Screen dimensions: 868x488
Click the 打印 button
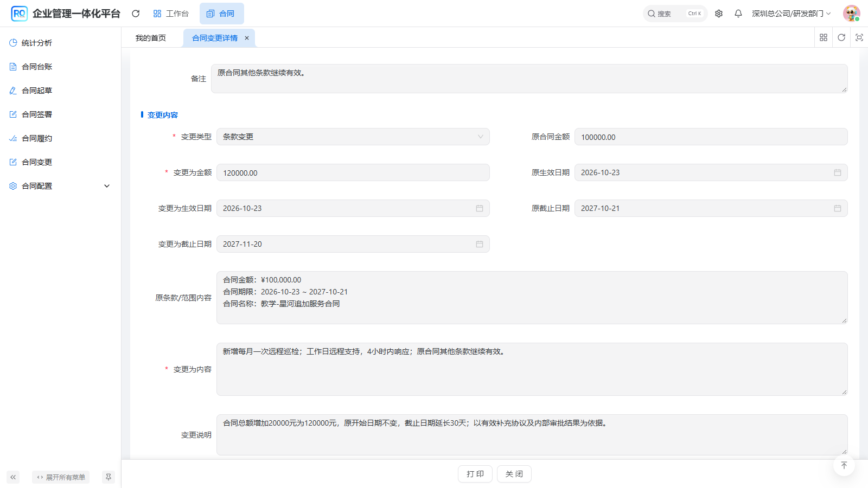point(475,474)
